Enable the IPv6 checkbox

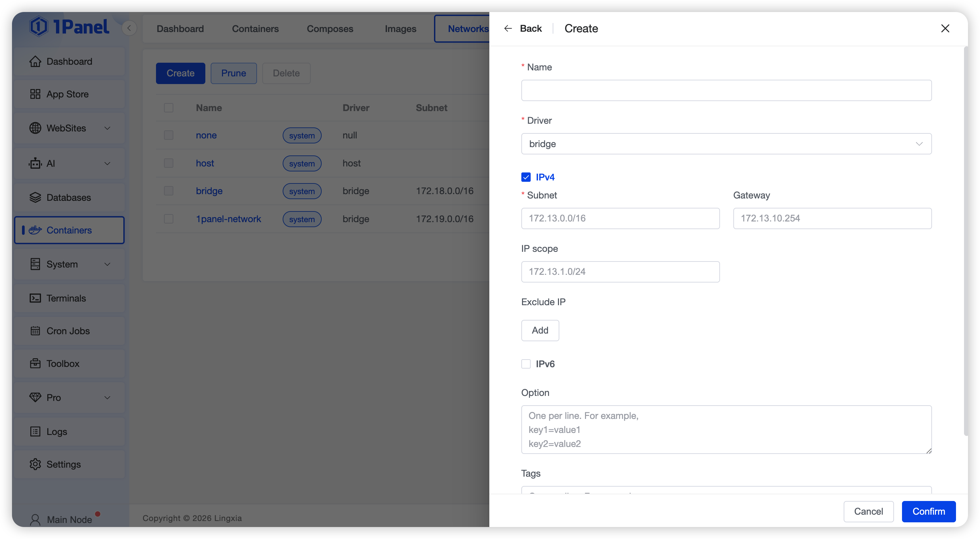click(x=526, y=364)
